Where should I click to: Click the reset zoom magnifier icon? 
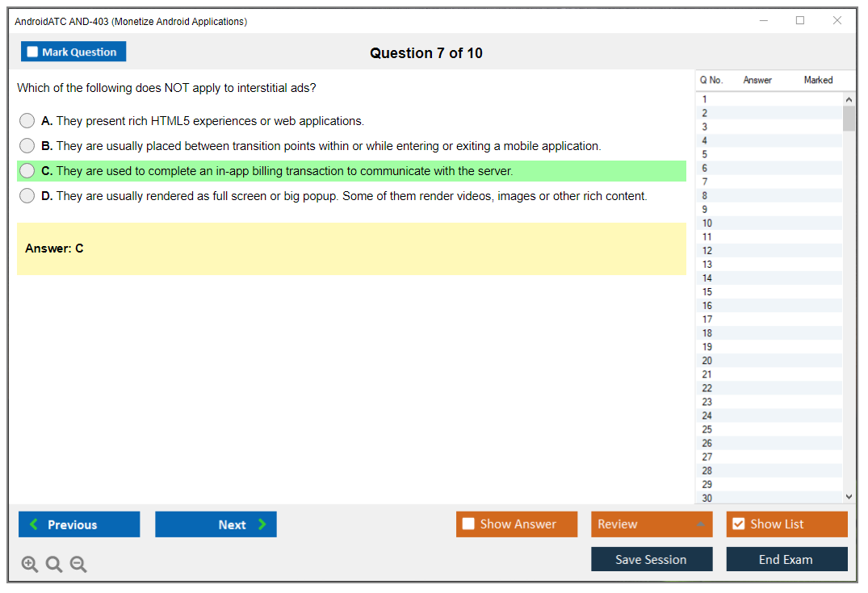pyautogui.click(x=54, y=565)
